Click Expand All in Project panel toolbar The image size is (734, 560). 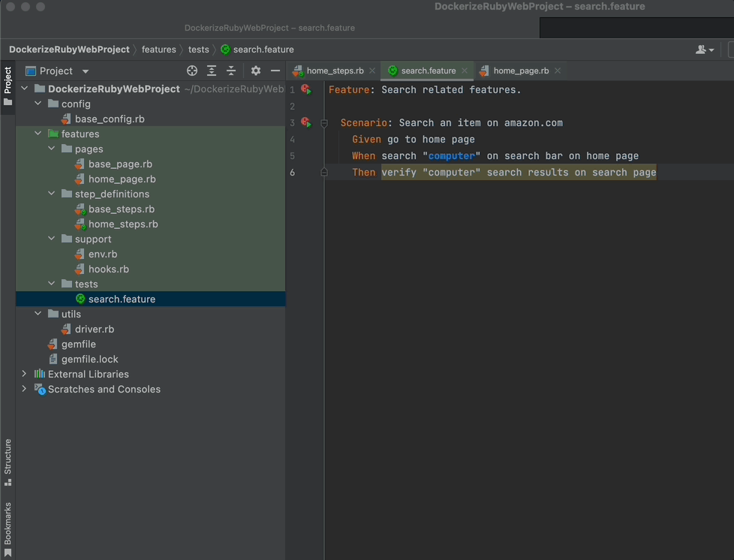[211, 71]
